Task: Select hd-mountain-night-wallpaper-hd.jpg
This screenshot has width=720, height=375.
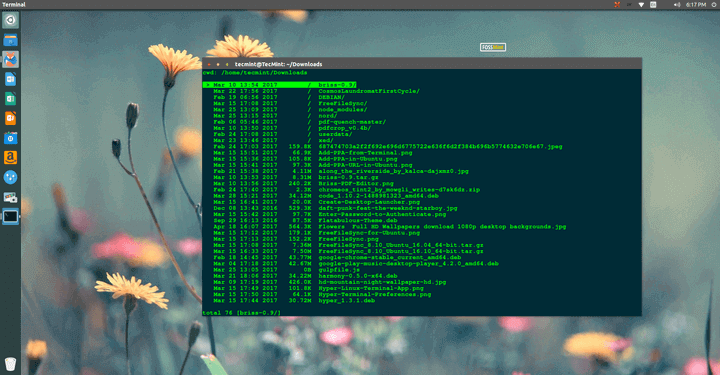Action: [330, 282]
